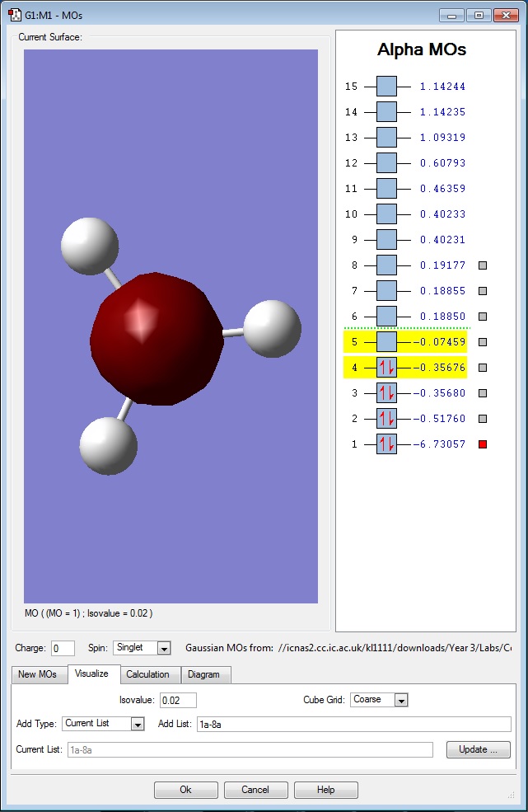Switch to the New MOs tab
This screenshot has width=528, height=812.
pos(38,674)
